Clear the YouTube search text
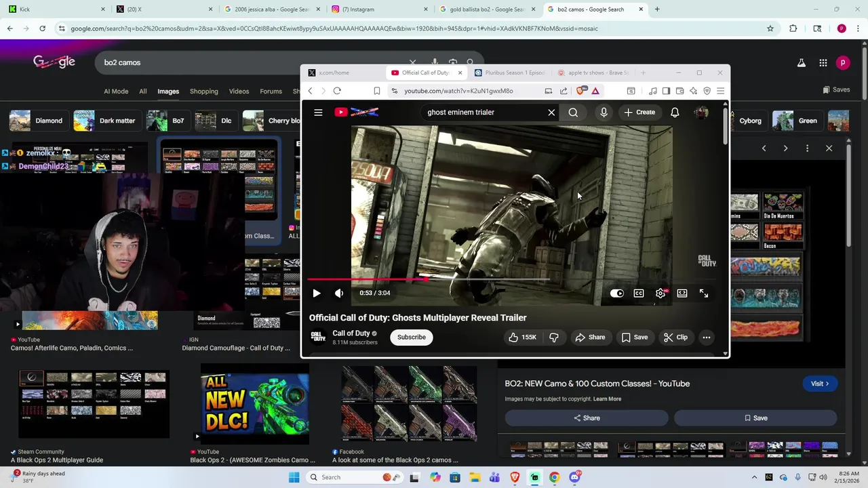868x488 pixels. (551, 113)
